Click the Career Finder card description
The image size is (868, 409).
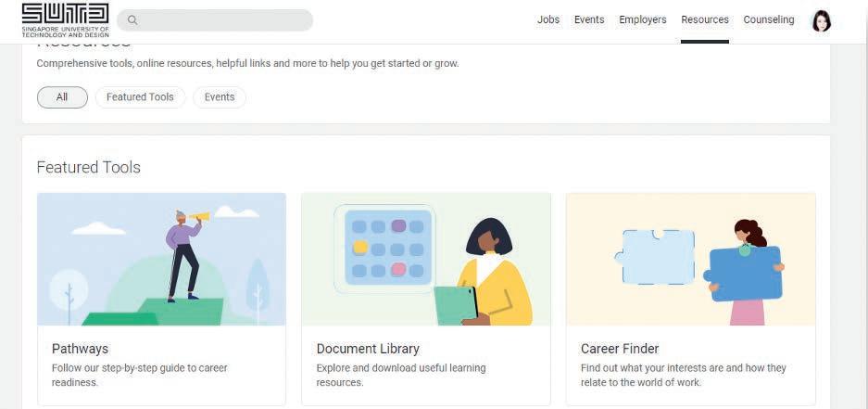[x=683, y=375]
